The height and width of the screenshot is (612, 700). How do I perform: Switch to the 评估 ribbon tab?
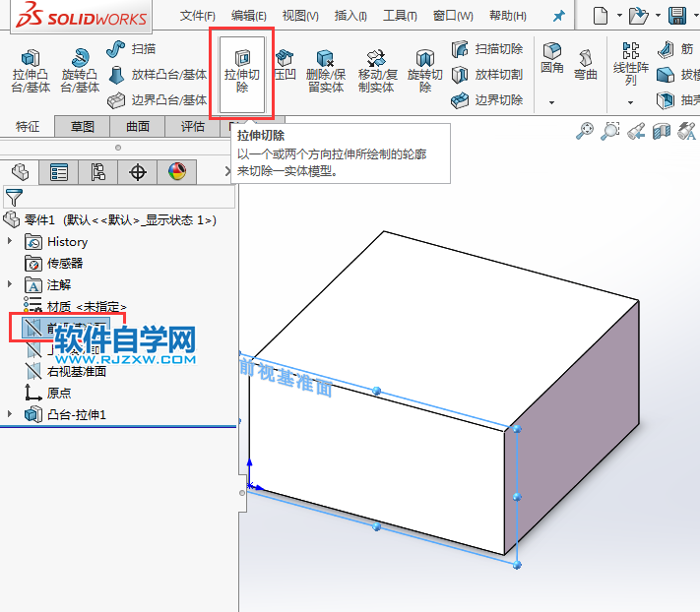click(x=192, y=127)
